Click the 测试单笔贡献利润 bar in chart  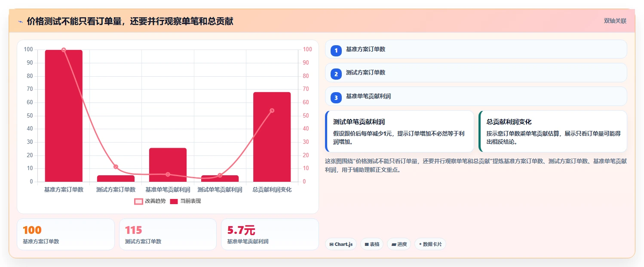220,178
